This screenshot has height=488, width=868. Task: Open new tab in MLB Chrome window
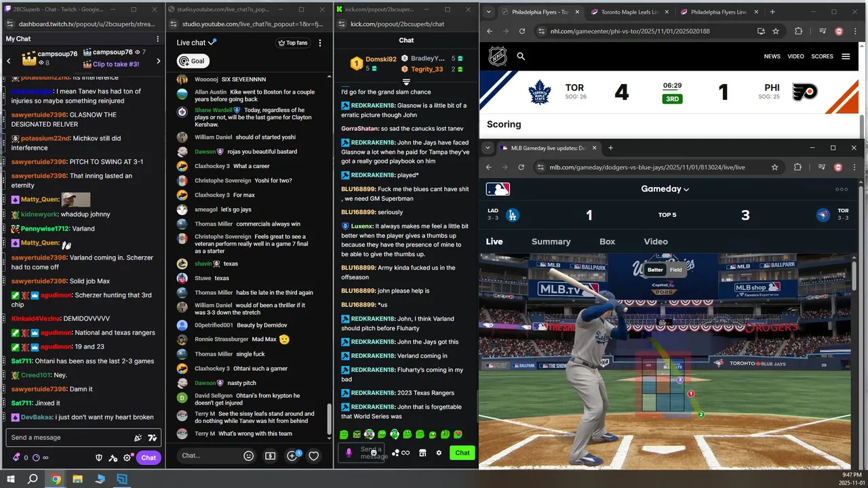coord(610,148)
